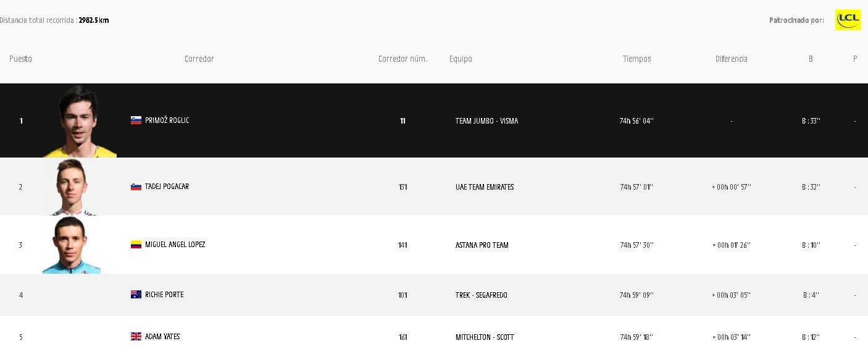This screenshot has height=354, width=868.
Task: Click the Diferencia column header
Action: (x=732, y=59)
